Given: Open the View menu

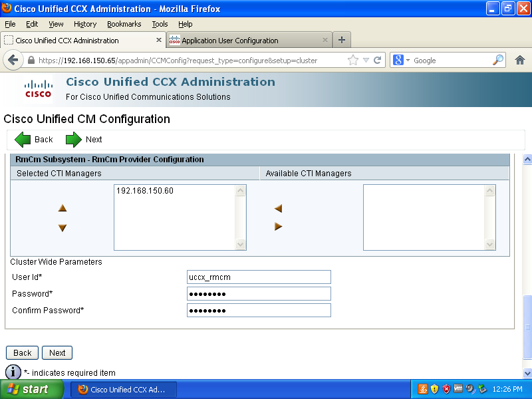Looking at the screenshot, I should (x=56, y=24).
